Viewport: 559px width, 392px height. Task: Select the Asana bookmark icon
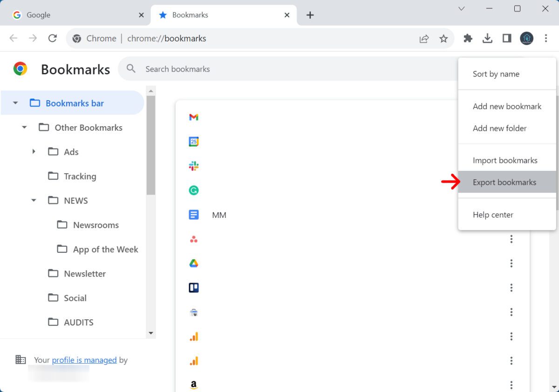coord(194,239)
